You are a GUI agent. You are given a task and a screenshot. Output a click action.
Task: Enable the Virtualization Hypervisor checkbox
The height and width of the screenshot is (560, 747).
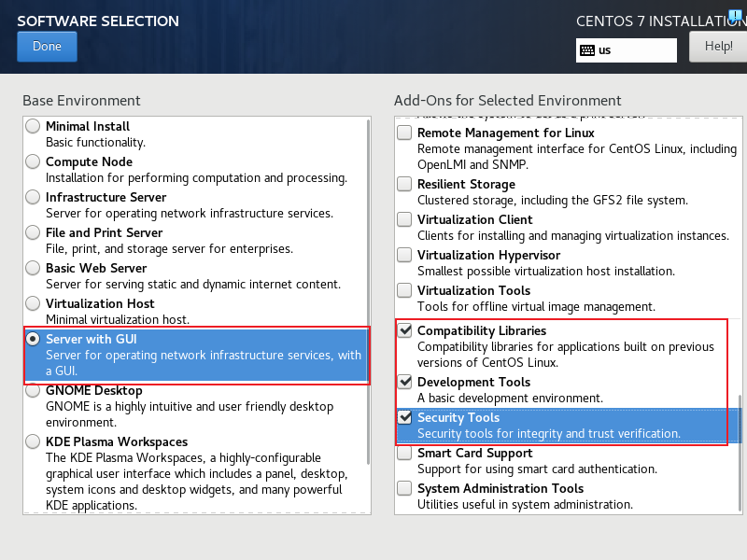[404, 255]
